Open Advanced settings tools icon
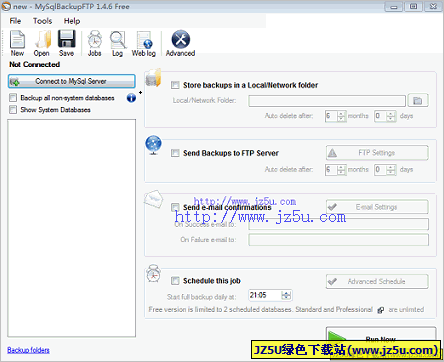The width and height of the screenshot is (444, 362). coord(181,43)
